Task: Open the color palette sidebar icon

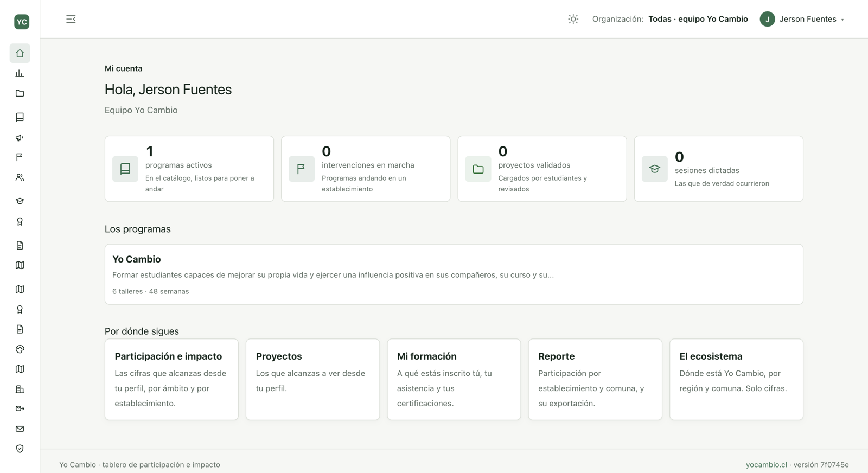Action: click(x=20, y=349)
